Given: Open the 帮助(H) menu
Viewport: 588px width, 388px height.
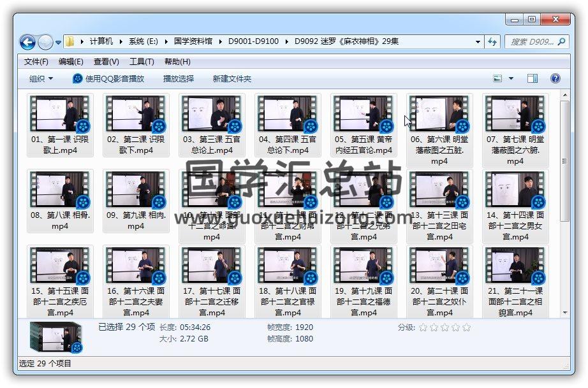Looking at the screenshot, I should point(177,62).
